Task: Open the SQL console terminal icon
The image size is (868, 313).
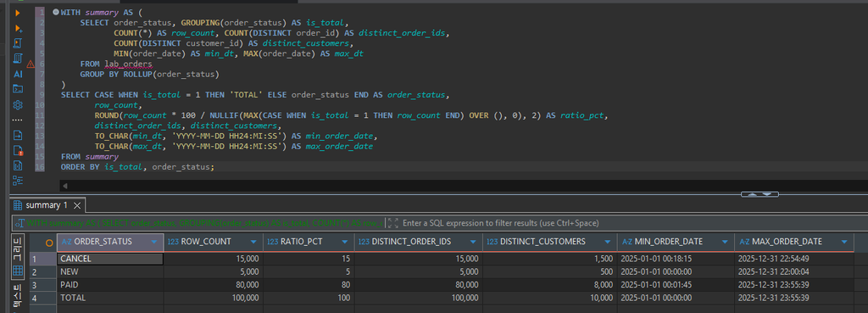Action: click(x=18, y=88)
